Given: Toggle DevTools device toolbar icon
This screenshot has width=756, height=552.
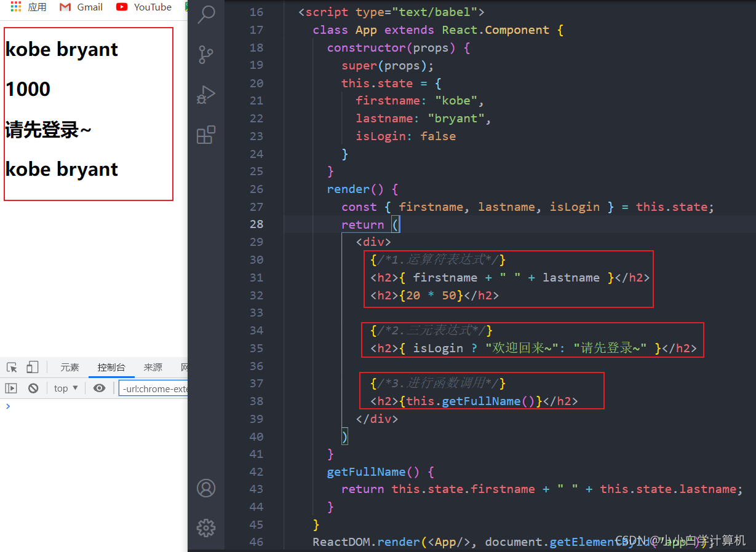Looking at the screenshot, I should pyautogui.click(x=33, y=368).
